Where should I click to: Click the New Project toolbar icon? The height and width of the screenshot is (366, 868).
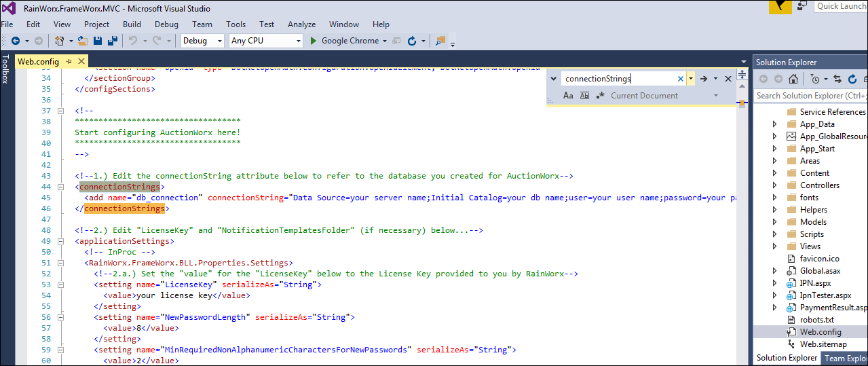60,41
